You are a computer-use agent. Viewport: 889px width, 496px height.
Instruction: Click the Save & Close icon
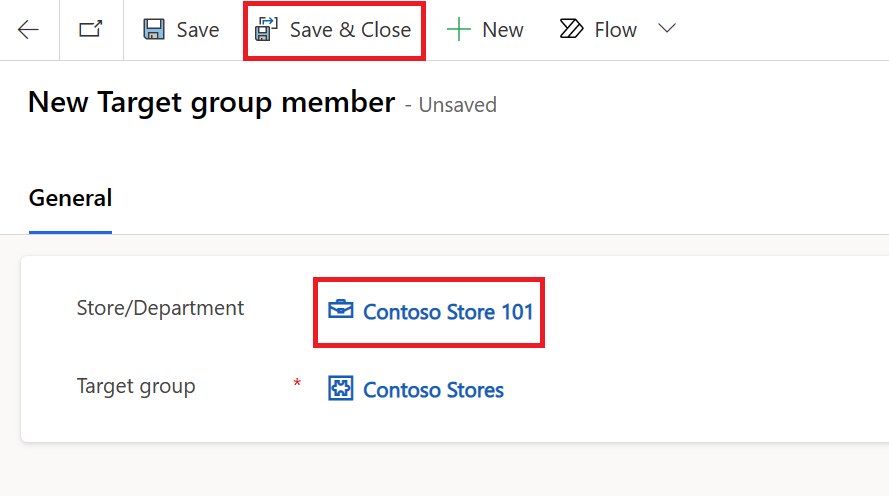point(266,29)
